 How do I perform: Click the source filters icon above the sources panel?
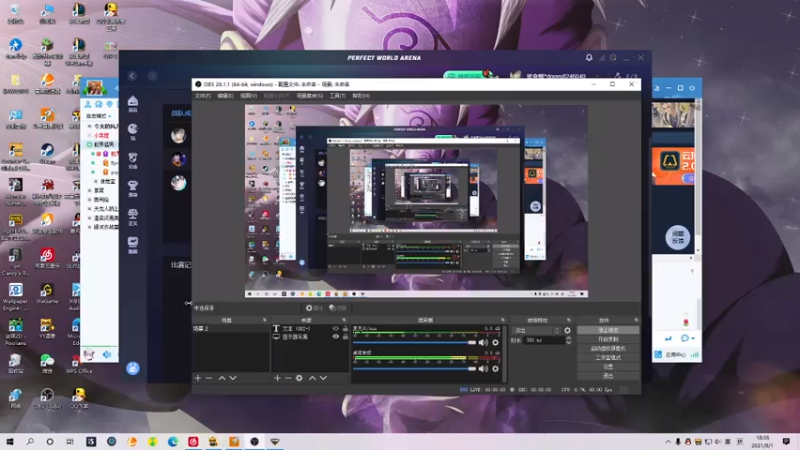(337, 308)
